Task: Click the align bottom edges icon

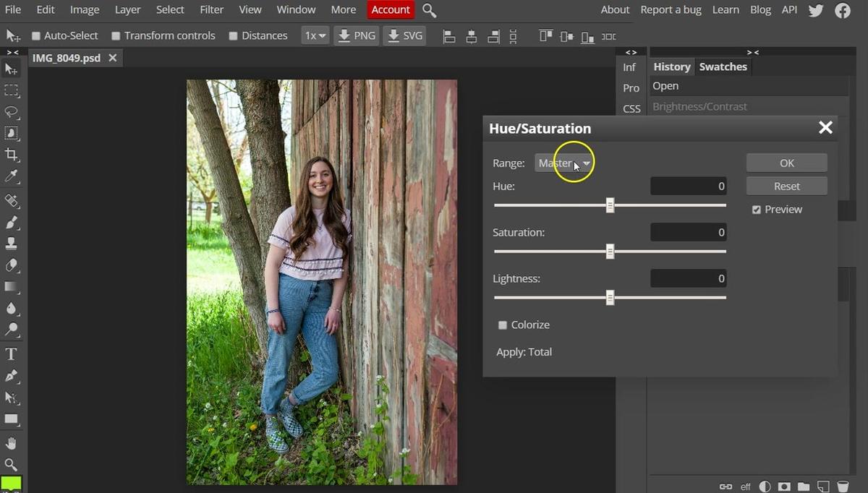Action: 588,36
